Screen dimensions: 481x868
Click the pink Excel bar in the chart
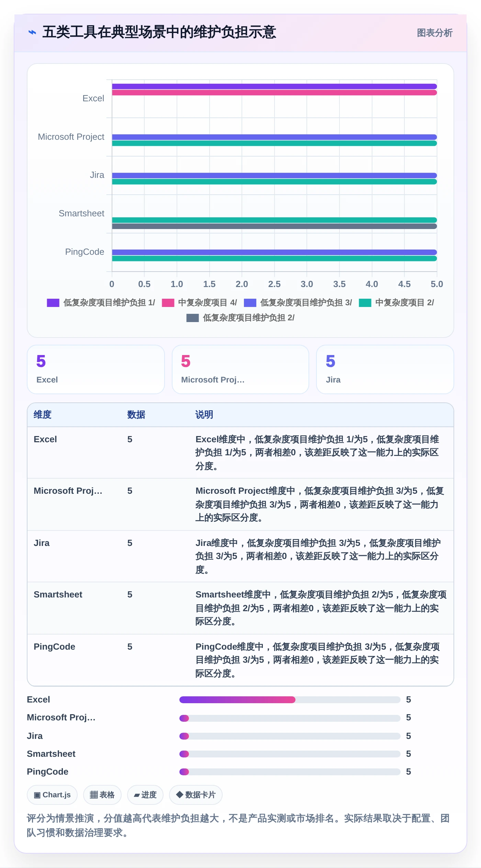[274, 93]
